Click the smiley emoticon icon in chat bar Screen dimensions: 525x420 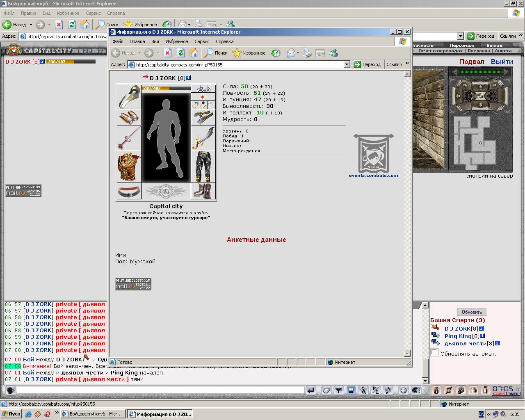click(403, 390)
